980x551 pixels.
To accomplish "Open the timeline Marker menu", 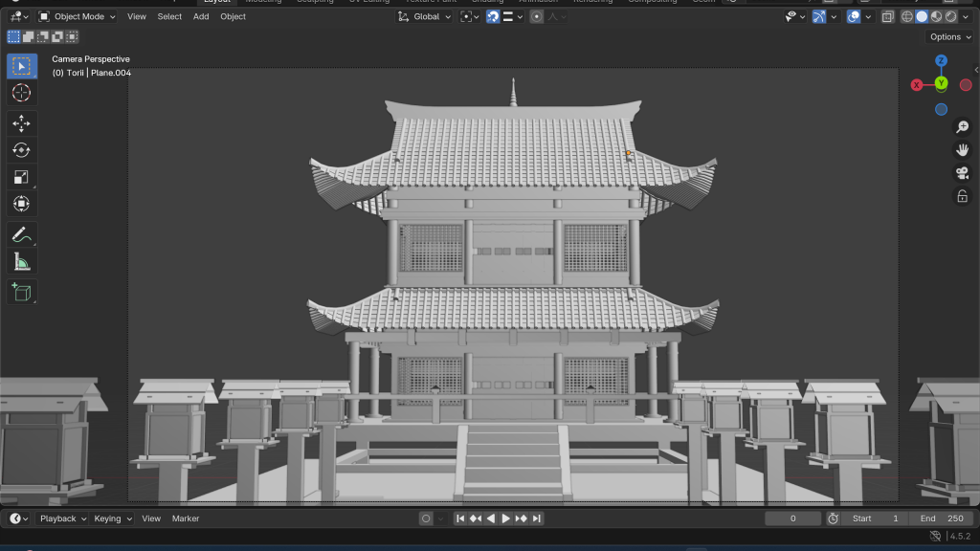I will tap(186, 518).
